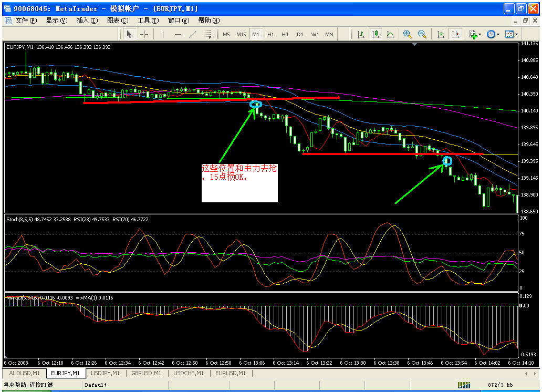Screen dimensions: 542x392
Task: Click the MACD indicator label text
Action: pyautogui.click(x=59, y=297)
